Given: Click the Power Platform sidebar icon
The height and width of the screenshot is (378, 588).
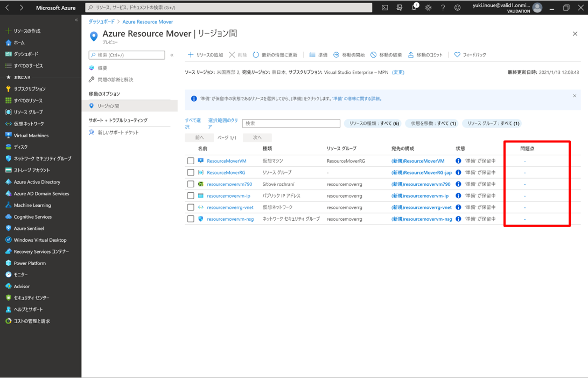Looking at the screenshot, I should pyautogui.click(x=9, y=263).
